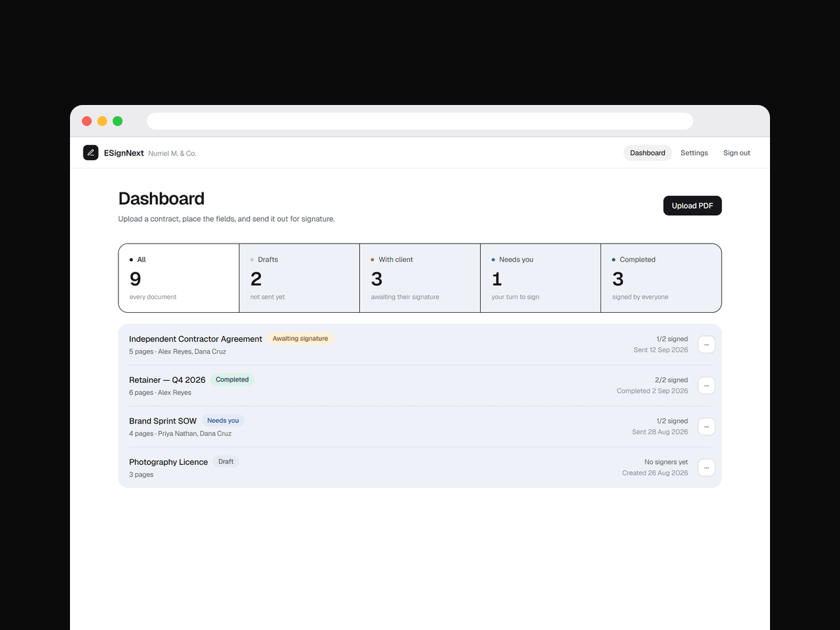Click the ESignNext pen logo icon

90,153
